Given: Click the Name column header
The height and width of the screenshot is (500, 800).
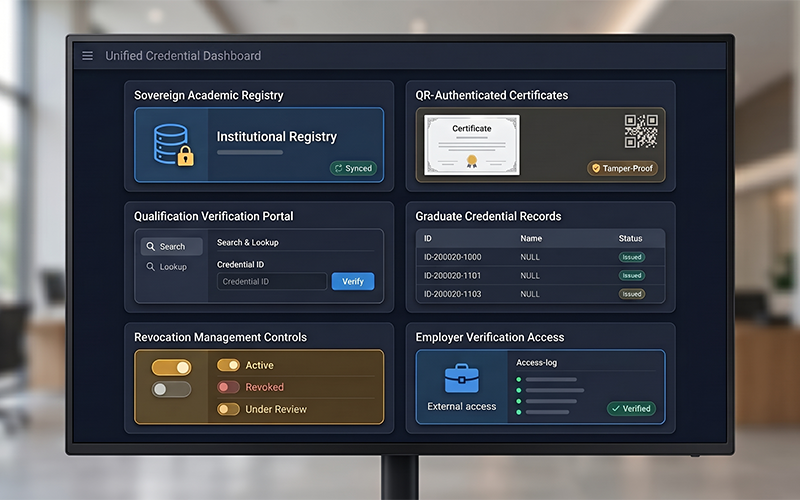Looking at the screenshot, I should click(531, 238).
